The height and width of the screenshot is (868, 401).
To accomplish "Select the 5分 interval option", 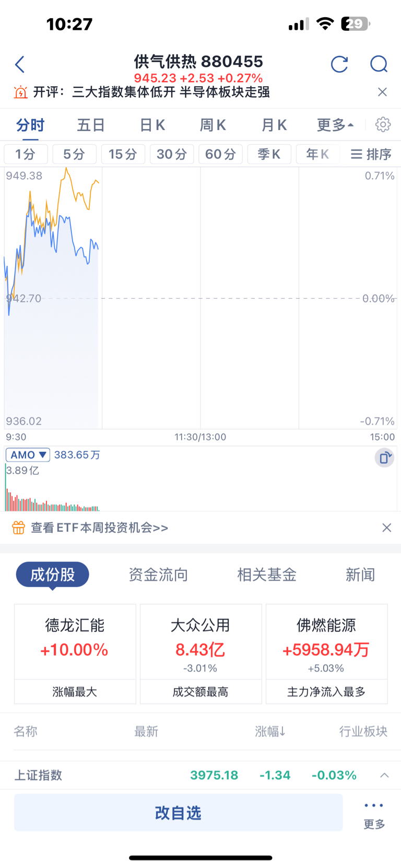I will (74, 154).
